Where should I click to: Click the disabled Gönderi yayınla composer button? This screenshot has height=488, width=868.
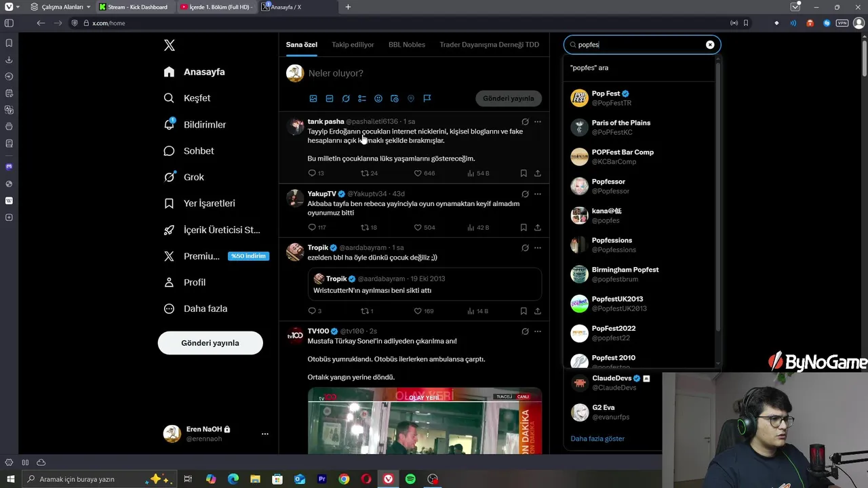(x=509, y=98)
